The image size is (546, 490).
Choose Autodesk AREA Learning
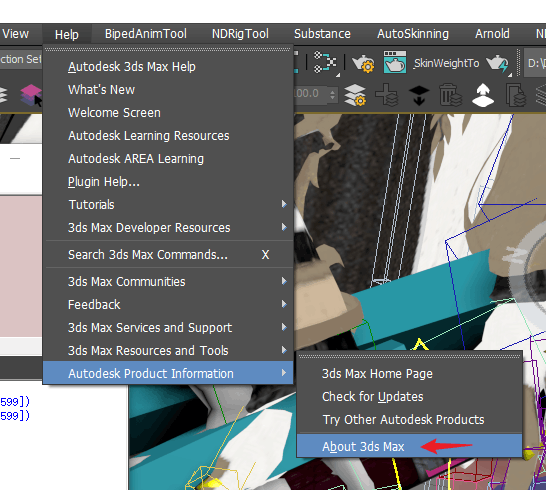coord(168,158)
